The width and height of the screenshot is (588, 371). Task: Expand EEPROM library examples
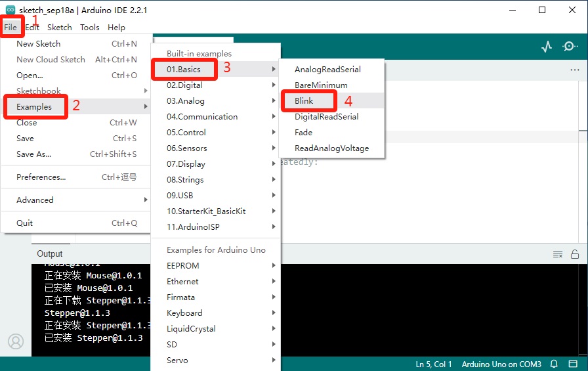click(216, 265)
